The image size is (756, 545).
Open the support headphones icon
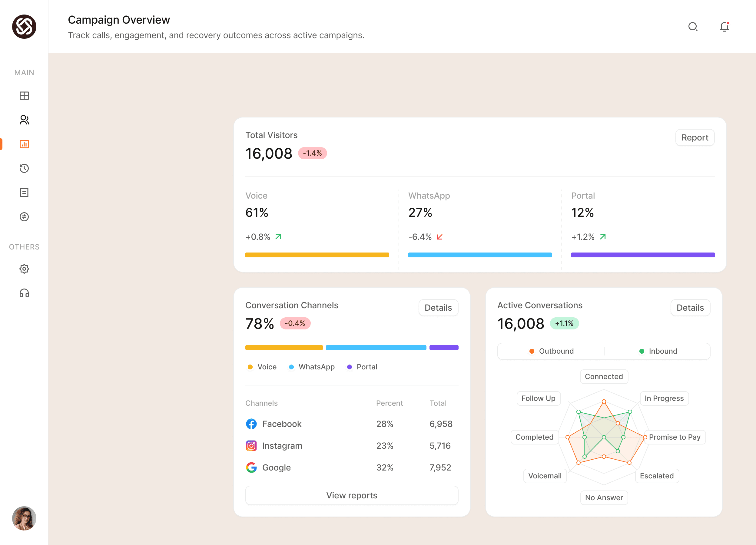pos(24,293)
